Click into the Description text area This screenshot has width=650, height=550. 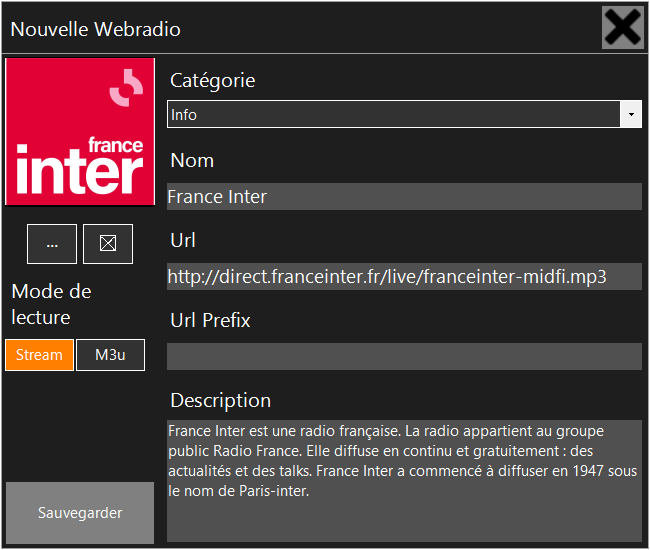(x=404, y=481)
